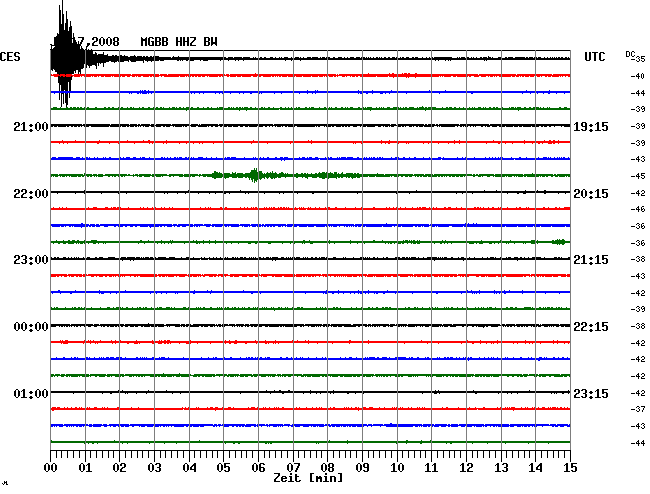This screenshot has width=650, height=494.
Task: Click the Zeit [min] axis title
Action: point(308,478)
